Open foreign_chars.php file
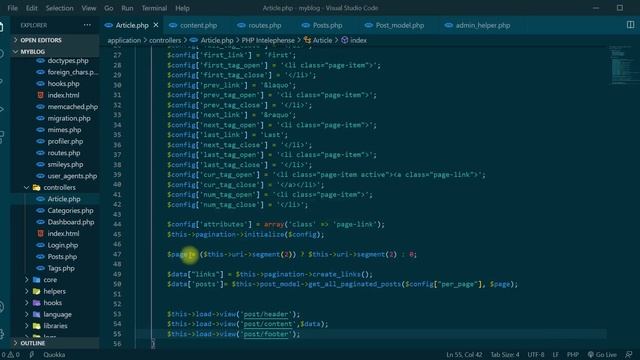Screen dimensions: 640x360 coord(73,72)
